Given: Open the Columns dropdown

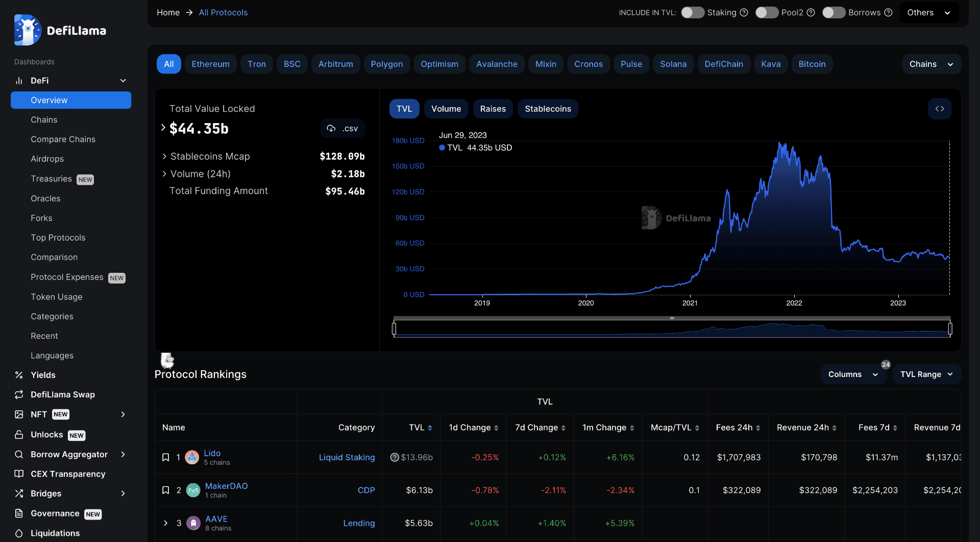Looking at the screenshot, I should (853, 374).
